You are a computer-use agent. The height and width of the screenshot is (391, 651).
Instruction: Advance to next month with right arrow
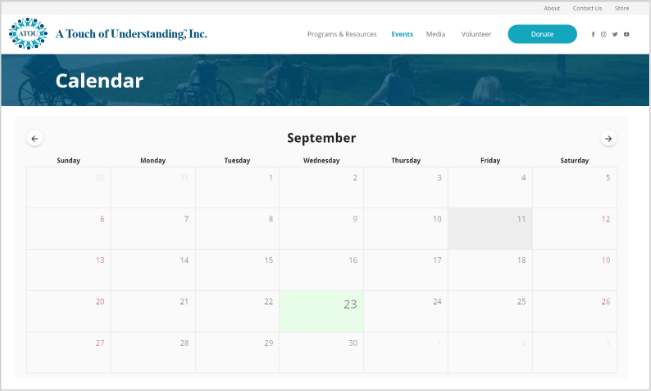click(608, 139)
